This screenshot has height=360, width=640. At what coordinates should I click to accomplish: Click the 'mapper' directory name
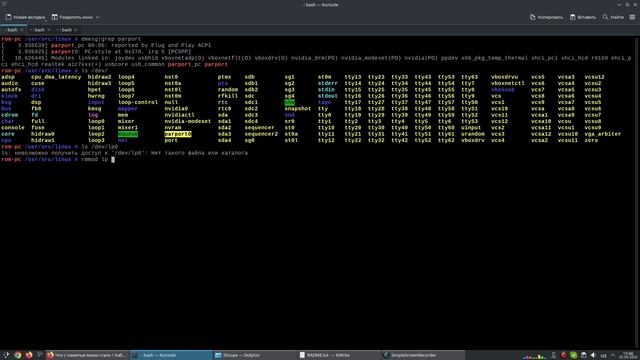(128, 109)
